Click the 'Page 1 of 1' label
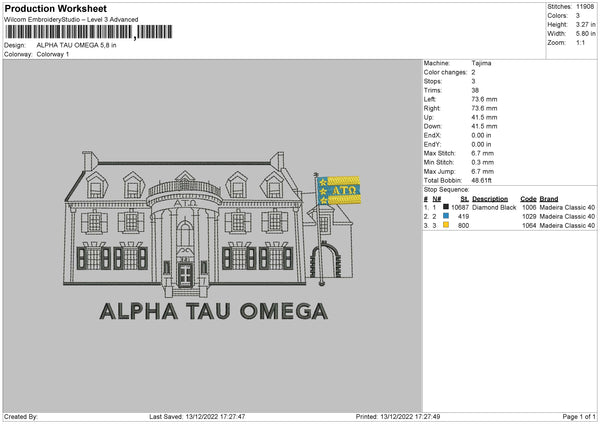The width and height of the screenshot is (600, 424). tap(579, 417)
